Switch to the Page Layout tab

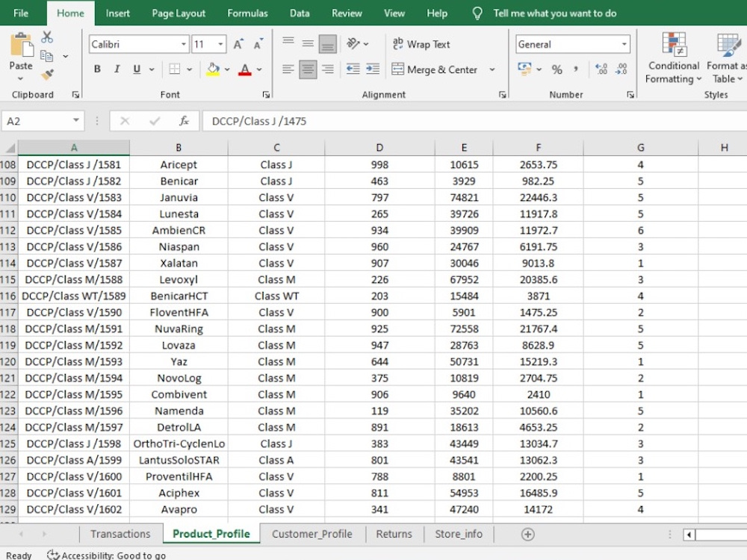(x=179, y=13)
